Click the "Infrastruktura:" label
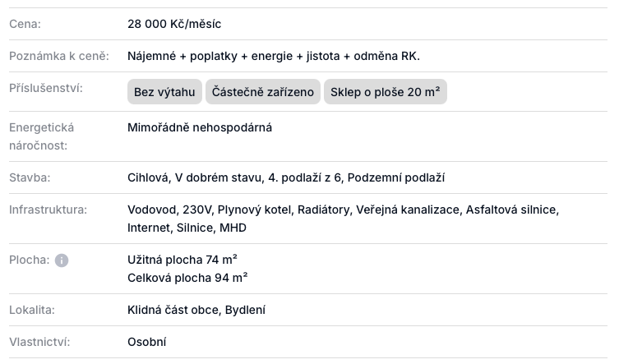The image size is (619, 364). [48, 210]
